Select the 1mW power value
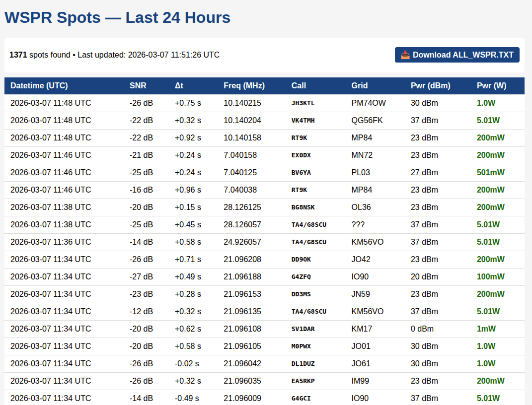 click(485, 329)
